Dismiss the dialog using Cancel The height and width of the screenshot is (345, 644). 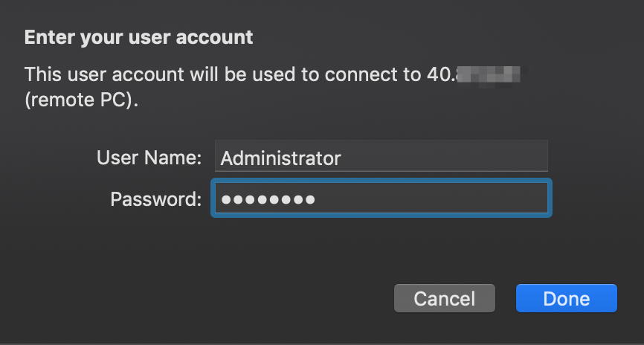point(445,298)
